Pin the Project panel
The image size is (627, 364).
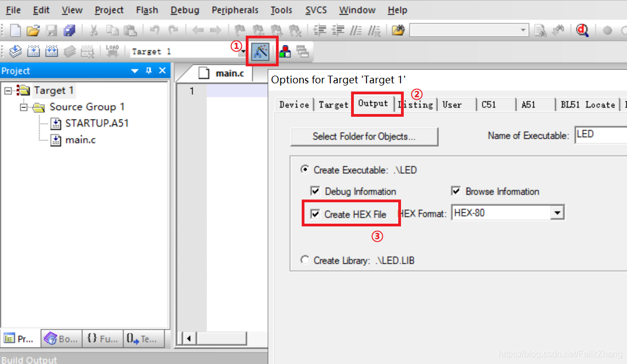point(149,71)
